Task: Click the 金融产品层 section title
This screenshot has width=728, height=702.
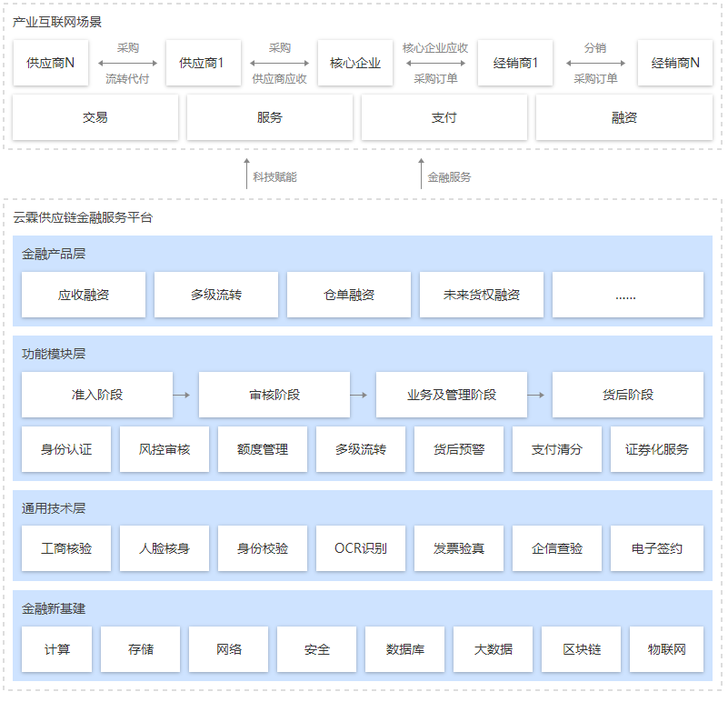Action: [x=54, y=254]
